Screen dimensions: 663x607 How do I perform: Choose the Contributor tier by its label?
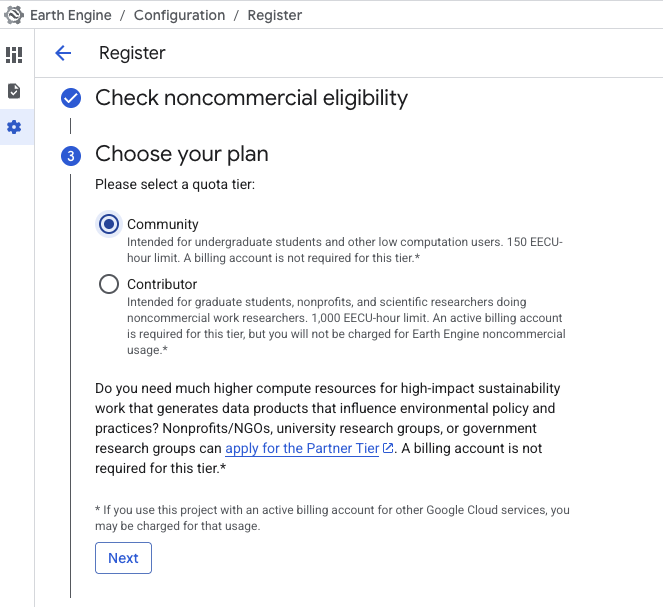162,284
